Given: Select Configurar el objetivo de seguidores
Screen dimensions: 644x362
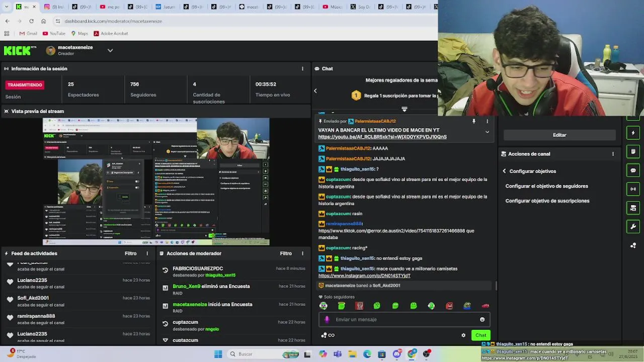Looking at the screenshot, I should pos(546,186).
